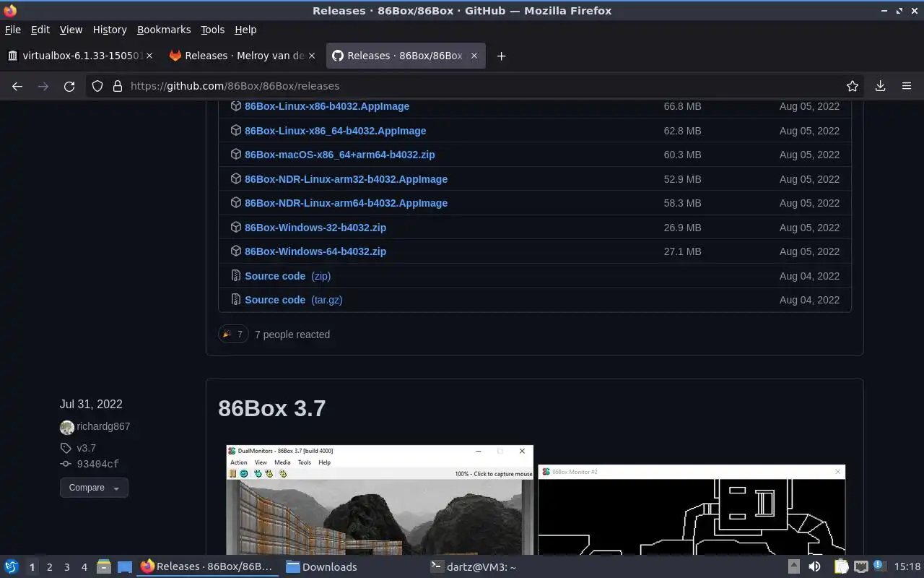Viewport: 924px width, 578px height.
Task: Click the 15:18 clock in taskbar
Action: click(907, 567)
